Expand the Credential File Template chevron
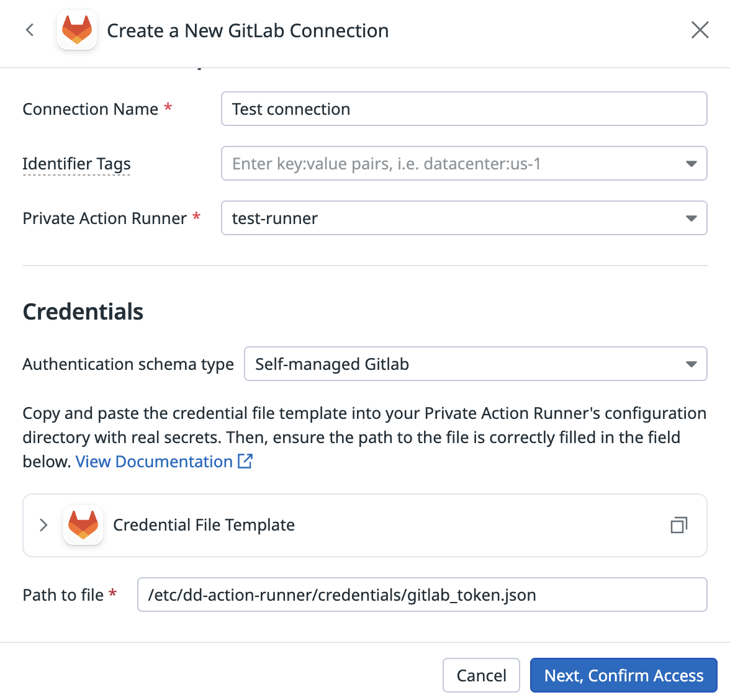The width and height of the screenshot is (730, 700). point(43,525)
